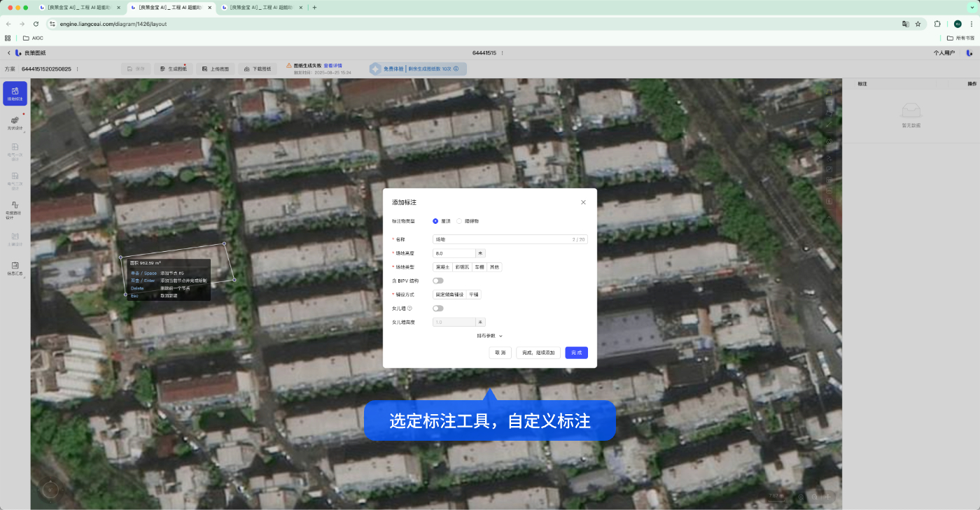The width and height of the screenshot is (980, 510).
Task: Expand the 排布参数 section
Action: coord(489,336)
